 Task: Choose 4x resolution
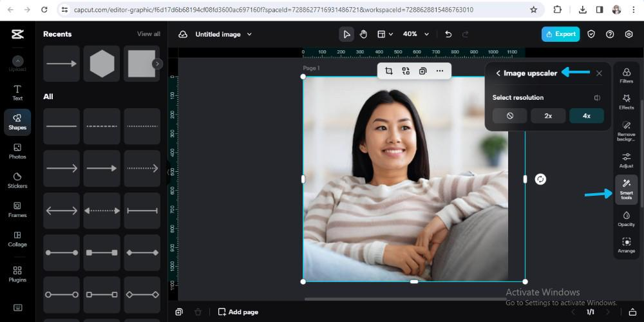click(x=587, y=116)
